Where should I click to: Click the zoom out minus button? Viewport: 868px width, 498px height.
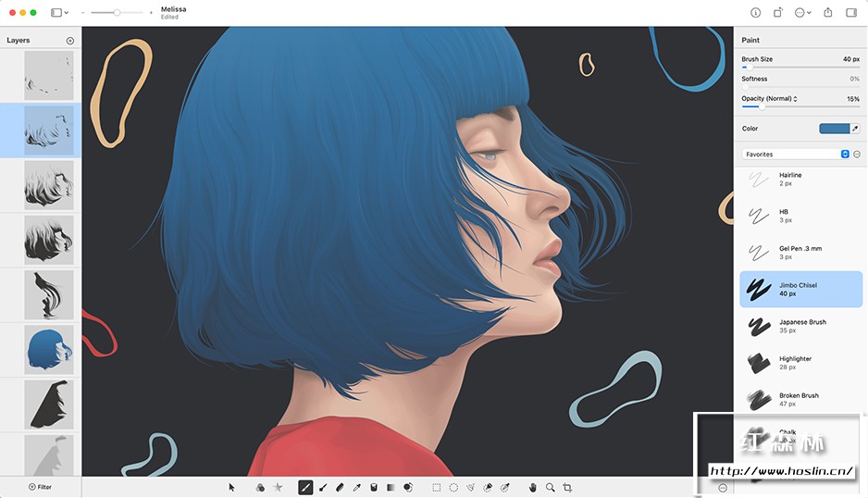pyautogui.click(x=82, y=12)
